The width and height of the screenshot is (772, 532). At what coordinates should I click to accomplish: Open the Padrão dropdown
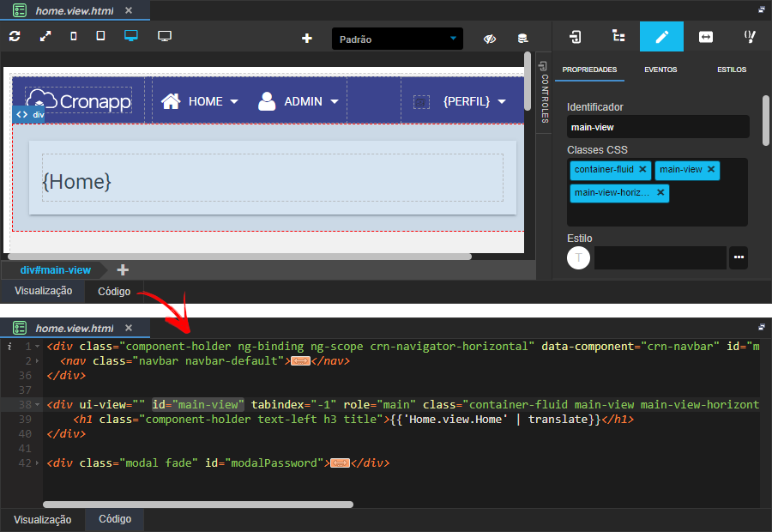click(397, 39)
